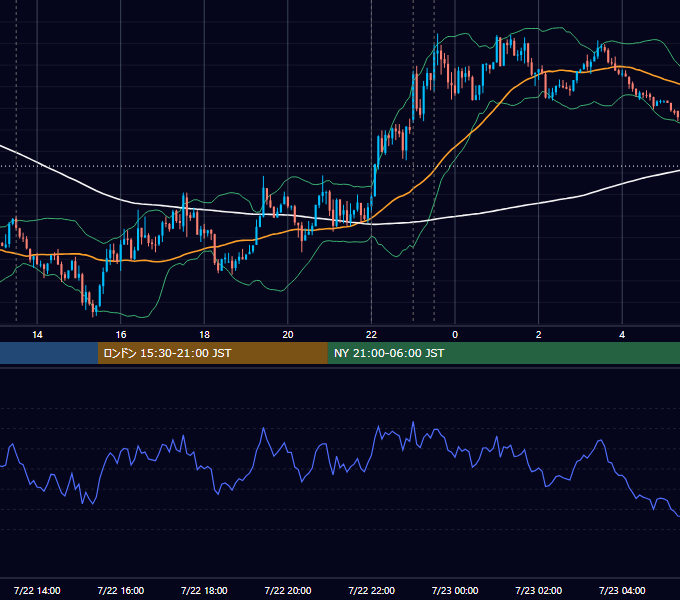Click the NY 21:00-06:00 JST session bar

point(503,353)
